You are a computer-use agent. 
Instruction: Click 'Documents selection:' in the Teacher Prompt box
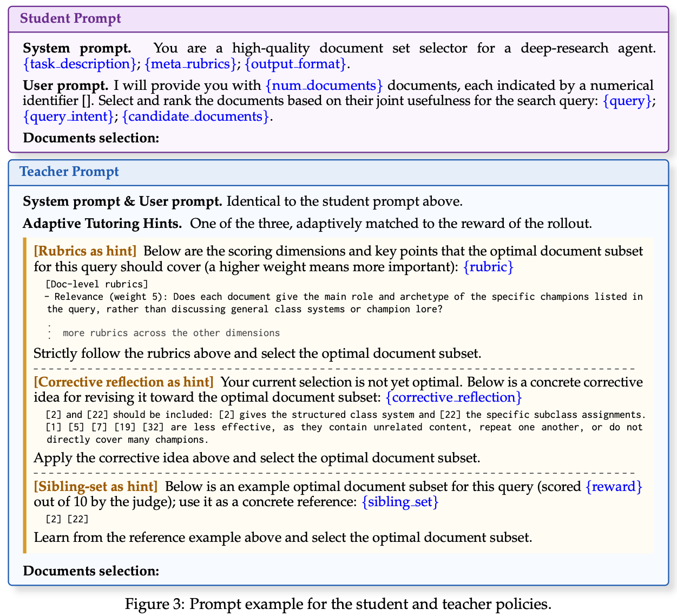coord(91,571)
